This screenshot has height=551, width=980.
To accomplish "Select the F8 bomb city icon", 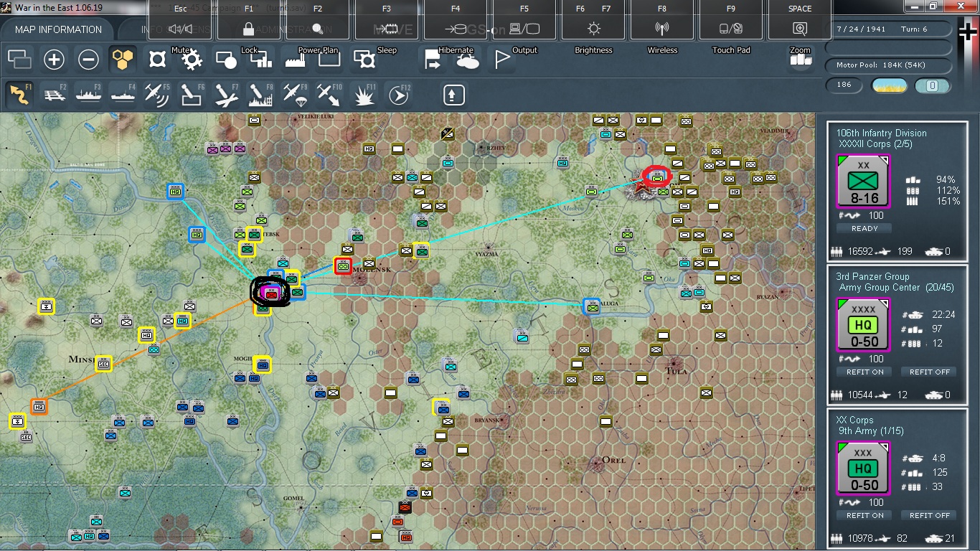I will click(x=260, y=95).
